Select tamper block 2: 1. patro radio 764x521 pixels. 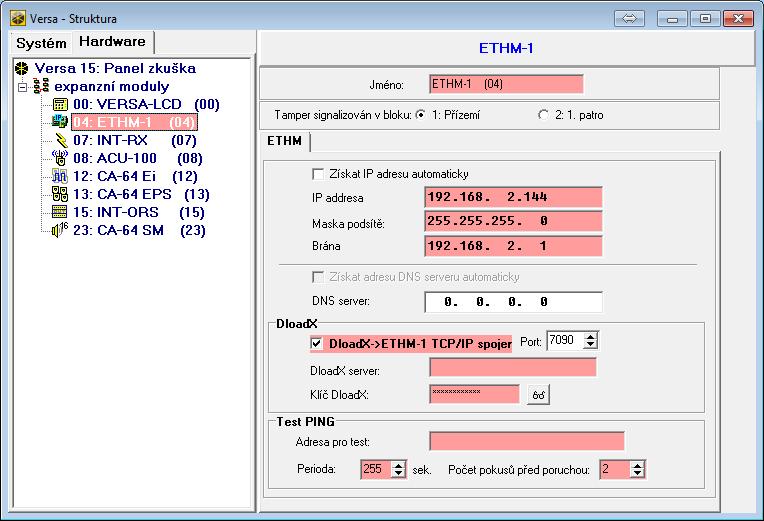click(x=543, y=115)
